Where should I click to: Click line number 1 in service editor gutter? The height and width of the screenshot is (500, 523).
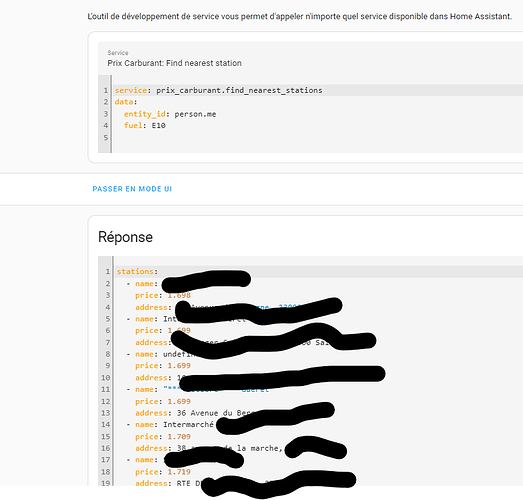[x=105, y=90]
